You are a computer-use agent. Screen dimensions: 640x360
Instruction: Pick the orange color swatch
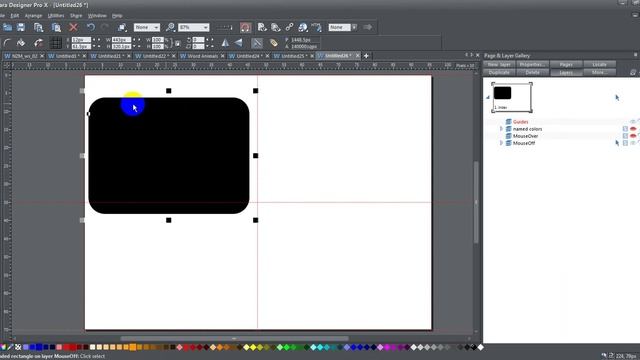click(133, 347)
